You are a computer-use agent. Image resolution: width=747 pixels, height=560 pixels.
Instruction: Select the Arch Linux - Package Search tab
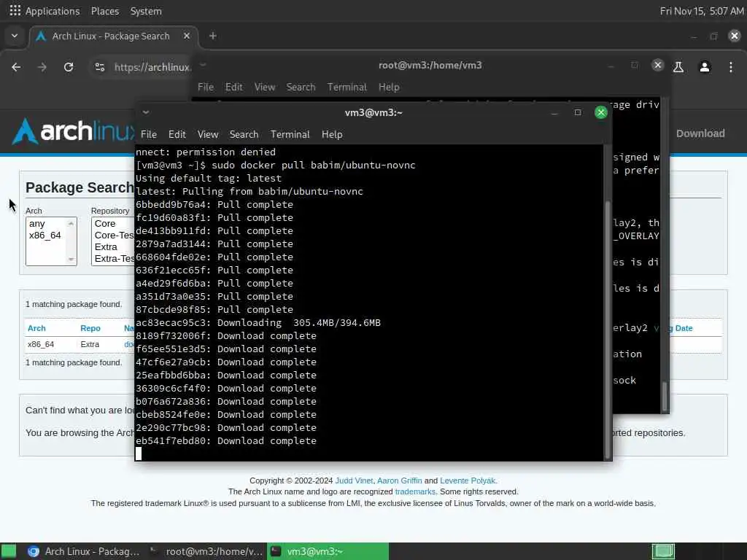(x=111, y=36)
